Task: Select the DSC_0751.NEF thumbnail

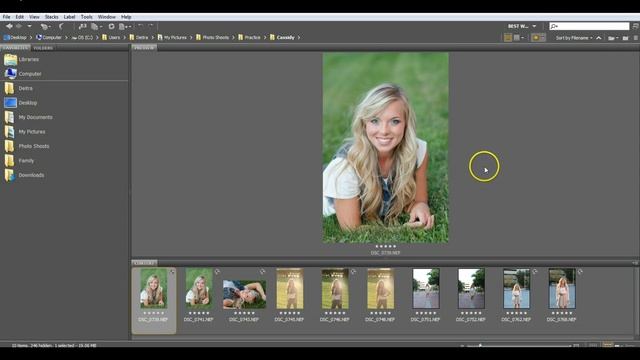Action: [426, 288]
